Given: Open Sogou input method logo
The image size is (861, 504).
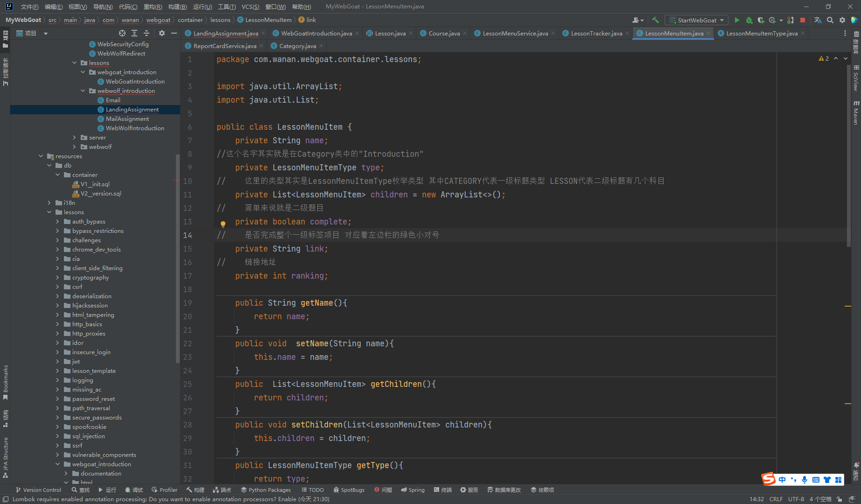Looking at the screenshot, I should coord(768,479).
